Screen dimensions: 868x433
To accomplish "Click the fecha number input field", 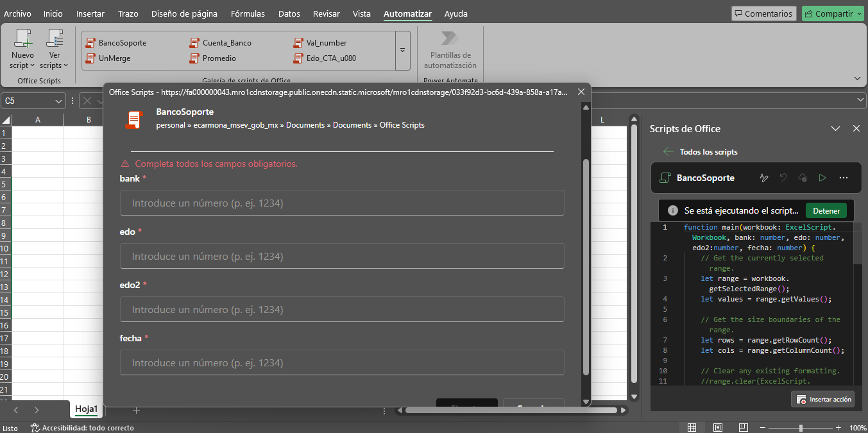I will (x=342, y=362).
